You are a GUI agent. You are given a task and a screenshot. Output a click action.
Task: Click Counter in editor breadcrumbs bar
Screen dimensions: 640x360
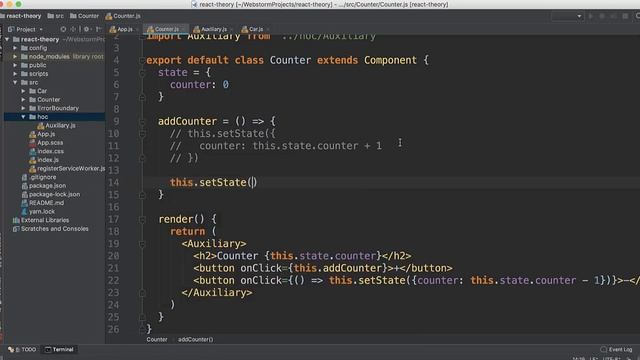(x=157, y=340)
